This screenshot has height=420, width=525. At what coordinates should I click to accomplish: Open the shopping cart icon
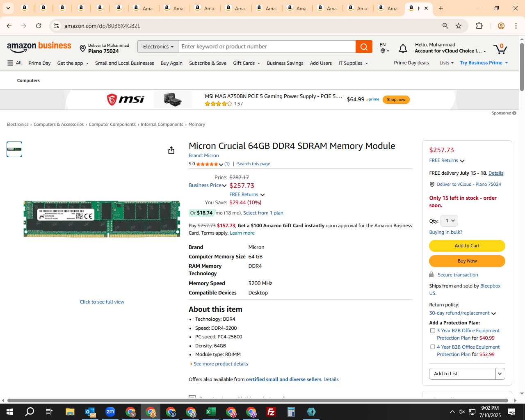tap(500, 49)
